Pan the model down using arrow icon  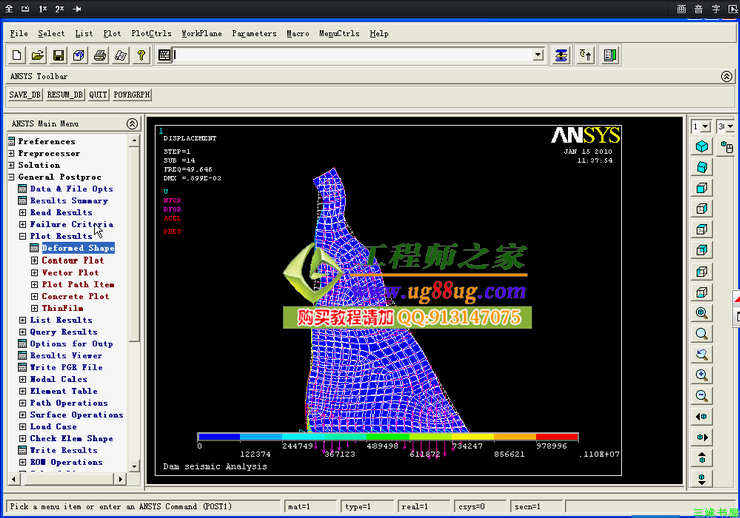click(702, 478)
